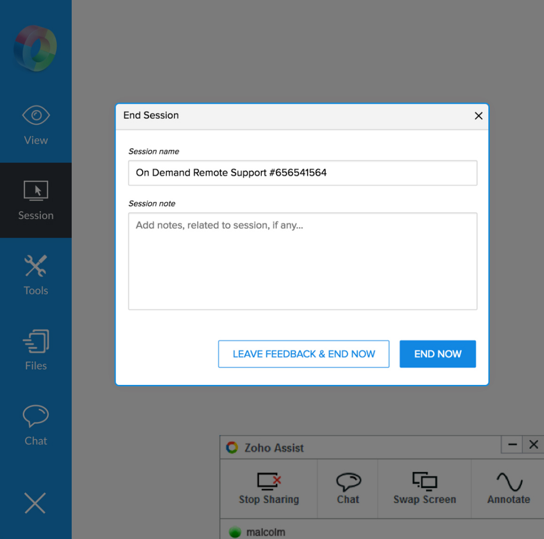Select the Session monitor icon

[x=36, y=190]
